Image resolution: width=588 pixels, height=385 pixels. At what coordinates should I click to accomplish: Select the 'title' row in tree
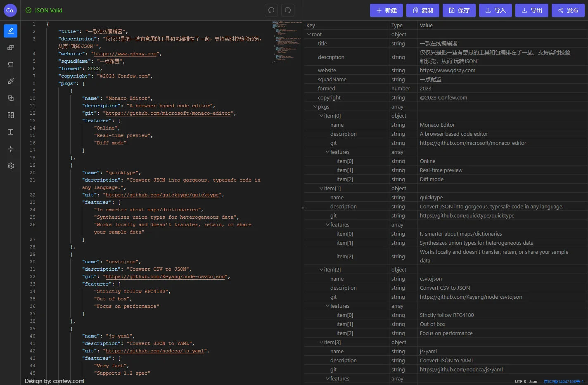(446, 43)
